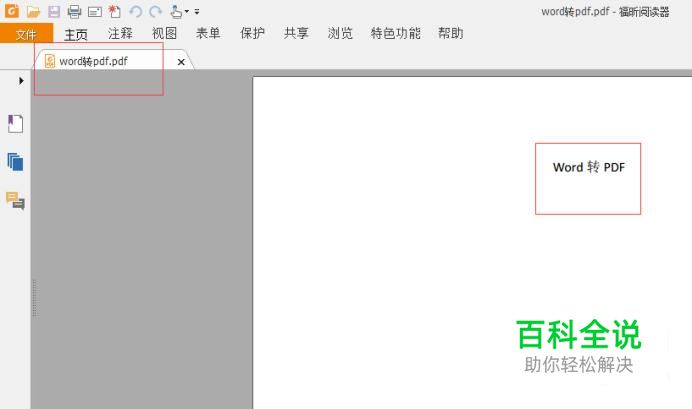Switch to the 表单 ribbon tab

(208, 33)
